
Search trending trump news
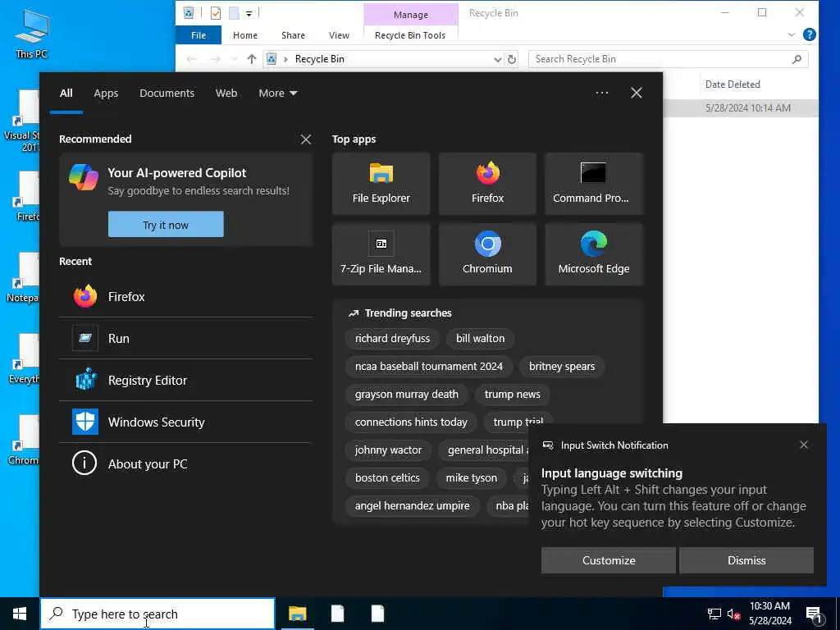(512, 395)
